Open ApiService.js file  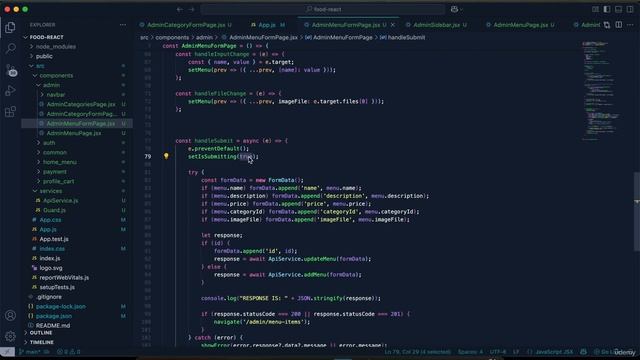pyautogui.click(x=60, y=200)
